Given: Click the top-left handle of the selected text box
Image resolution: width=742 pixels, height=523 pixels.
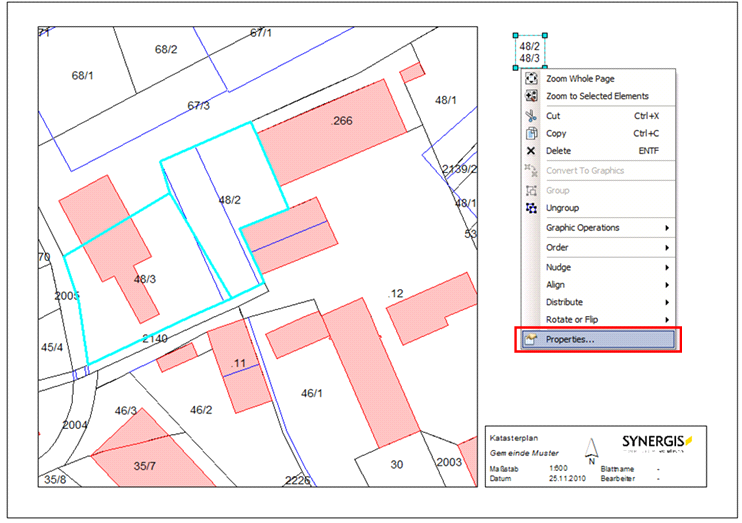Looking at the screenshot, I should coord(515,35).
